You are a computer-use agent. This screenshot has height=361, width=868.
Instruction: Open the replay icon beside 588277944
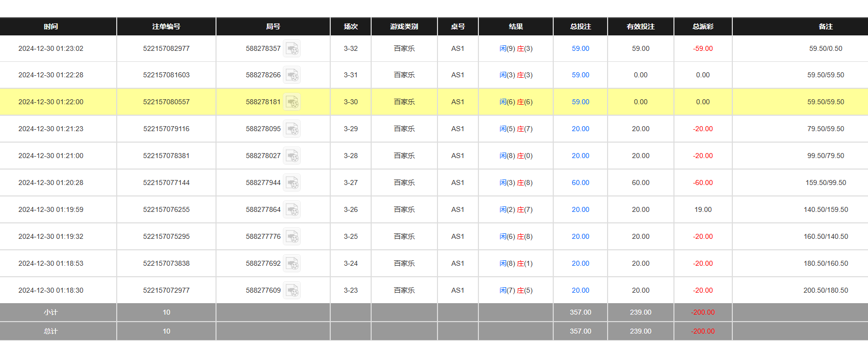(x=292, y=183)
